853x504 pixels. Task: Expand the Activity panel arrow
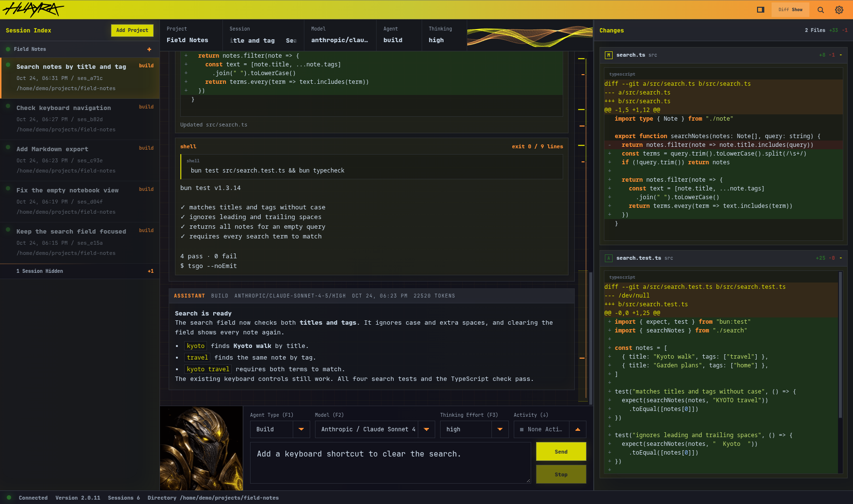point(578,429)
